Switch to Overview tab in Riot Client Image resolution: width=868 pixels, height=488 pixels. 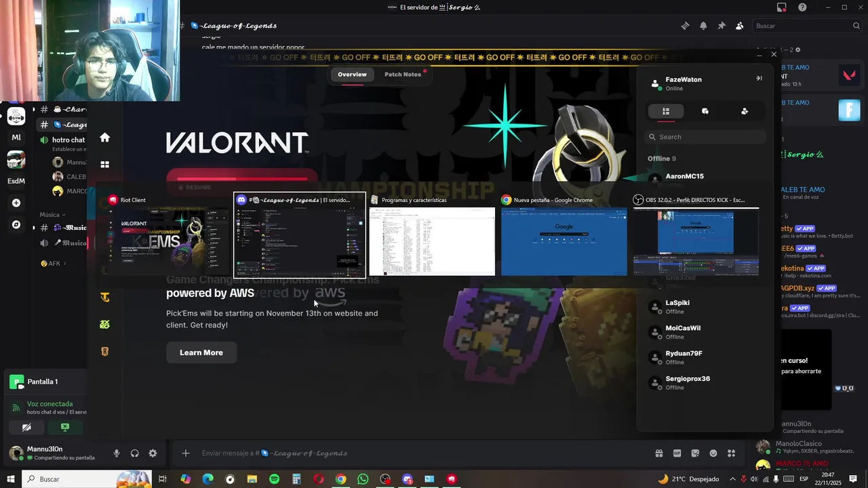tap(352, 75)
